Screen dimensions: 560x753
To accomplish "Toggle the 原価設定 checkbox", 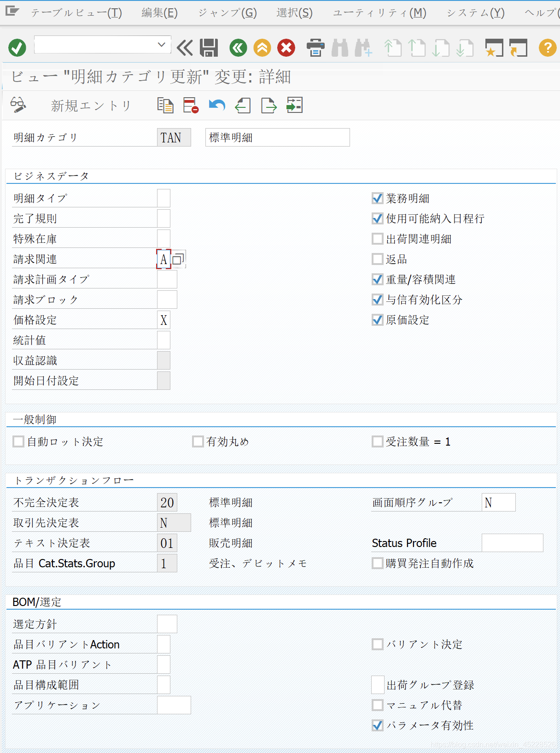I will (x=377, y=320).
